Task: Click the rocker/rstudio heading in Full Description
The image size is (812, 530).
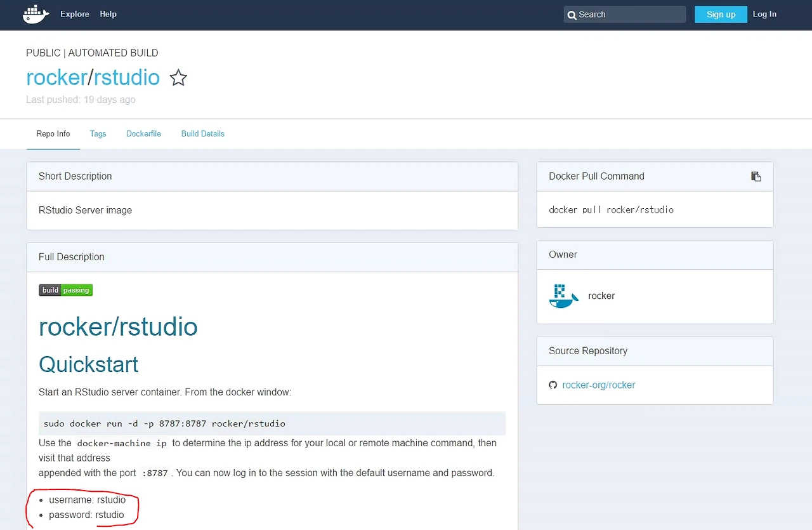Action: click(118, 327)
